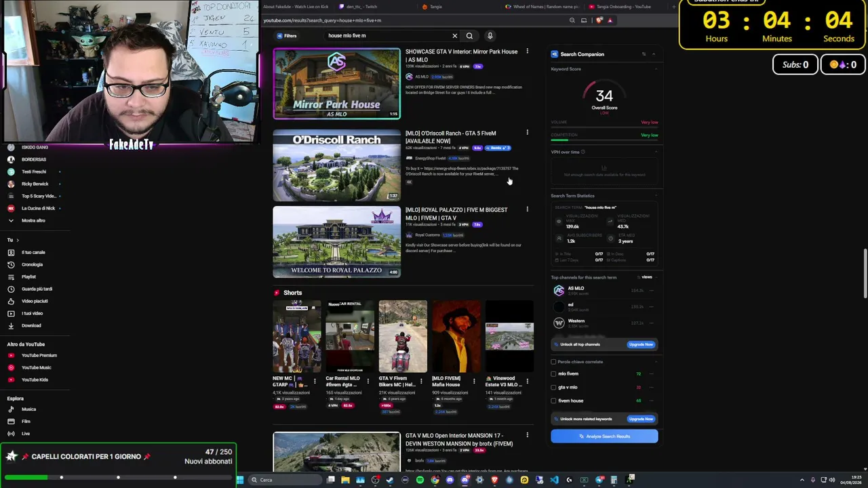Viewport: 868px width, 488px height.
Task: Click Upgrade Now to unlock top channels
Action: pos(641,344)
